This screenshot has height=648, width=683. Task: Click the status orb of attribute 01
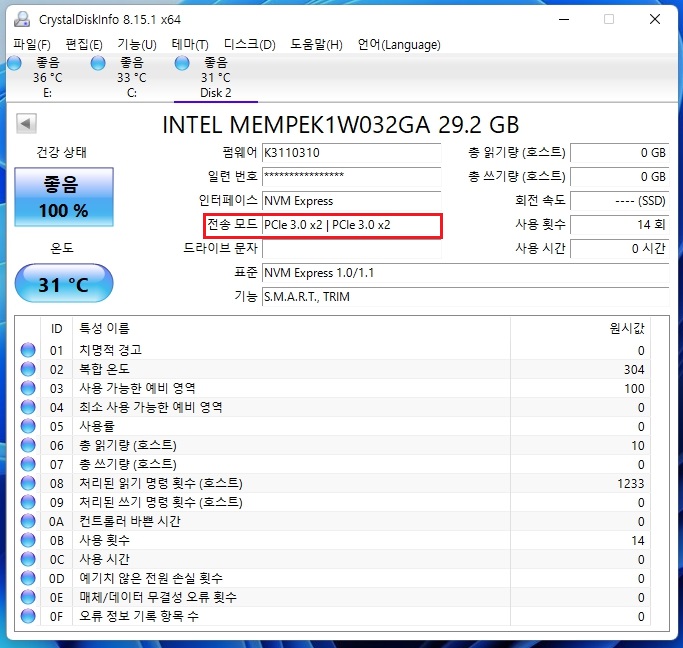pyautogui.click(x=28, y=350)
